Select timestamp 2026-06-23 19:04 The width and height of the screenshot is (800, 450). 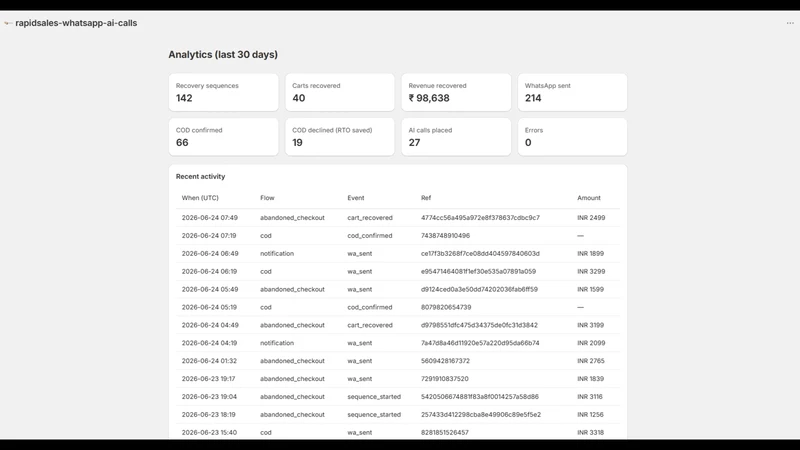click(x=209, y=396)
